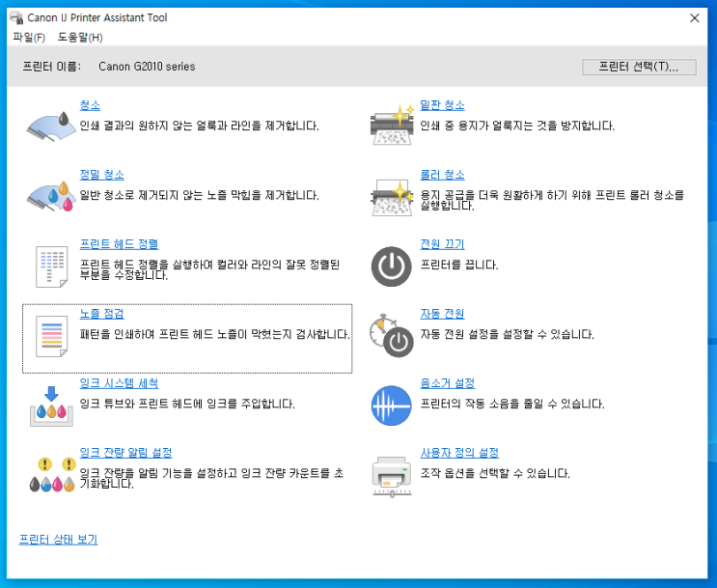The image size is (717, 588).
Task: Click the Canon printer icon in title bar
Action: [17, 17]
